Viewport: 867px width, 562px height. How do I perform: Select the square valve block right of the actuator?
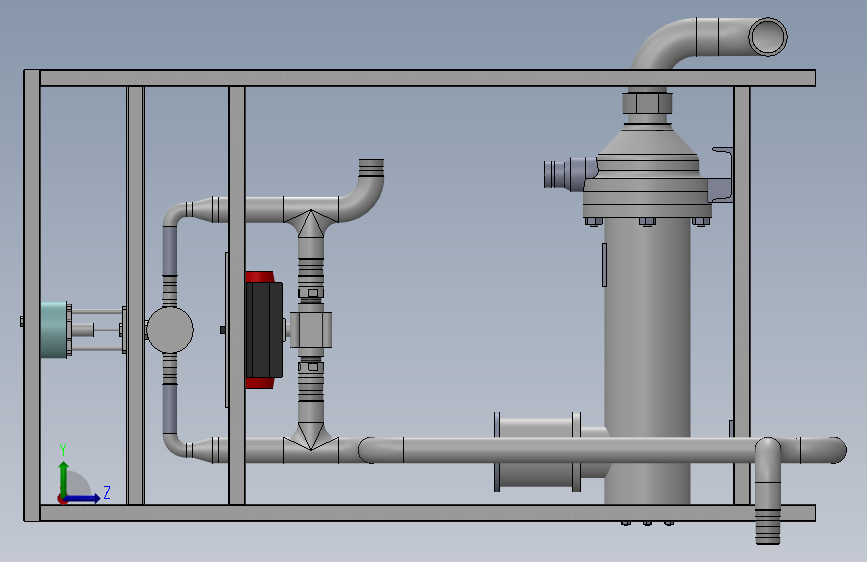coord(311,330)
